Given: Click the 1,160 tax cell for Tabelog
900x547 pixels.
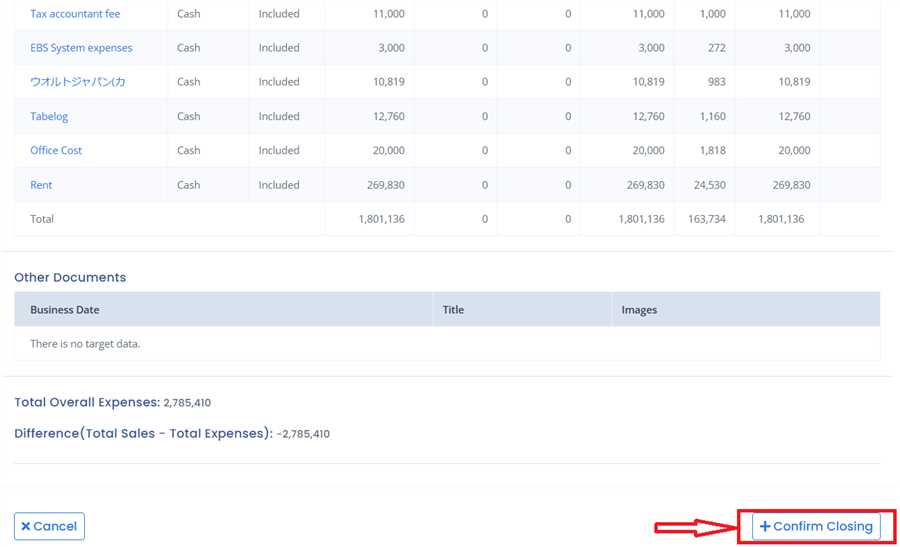Looking at the screenshot, I should point(713,116).
